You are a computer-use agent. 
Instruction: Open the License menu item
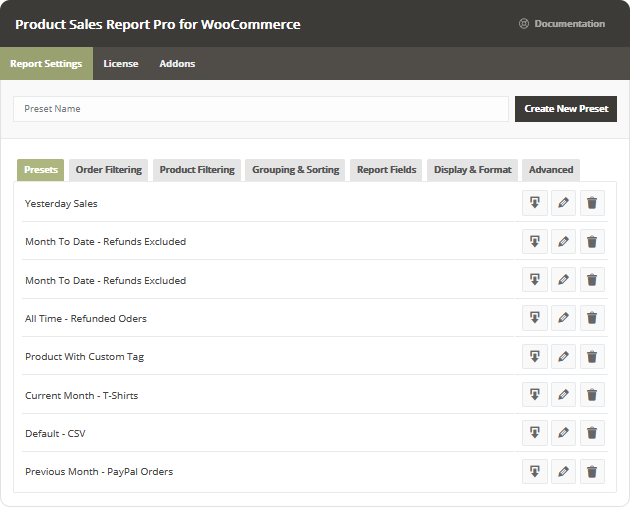(x=121, y=64)
